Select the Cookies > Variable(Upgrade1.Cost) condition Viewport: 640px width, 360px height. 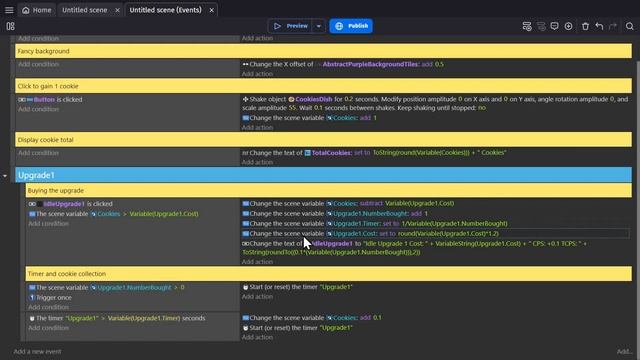point(113,214)
